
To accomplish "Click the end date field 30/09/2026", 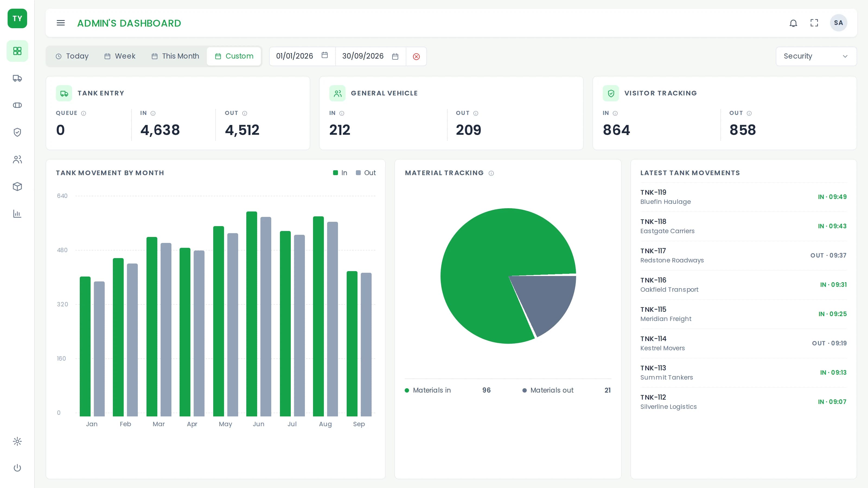I will (371, 56).
